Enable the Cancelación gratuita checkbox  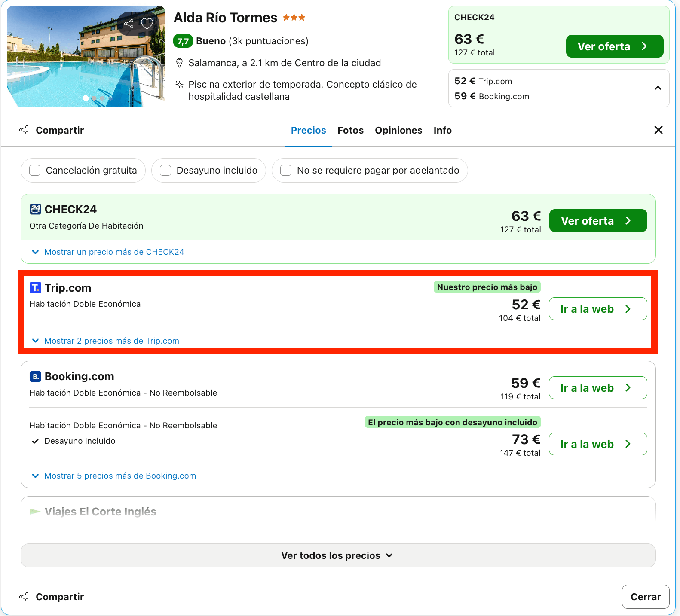tap(35, 171)
